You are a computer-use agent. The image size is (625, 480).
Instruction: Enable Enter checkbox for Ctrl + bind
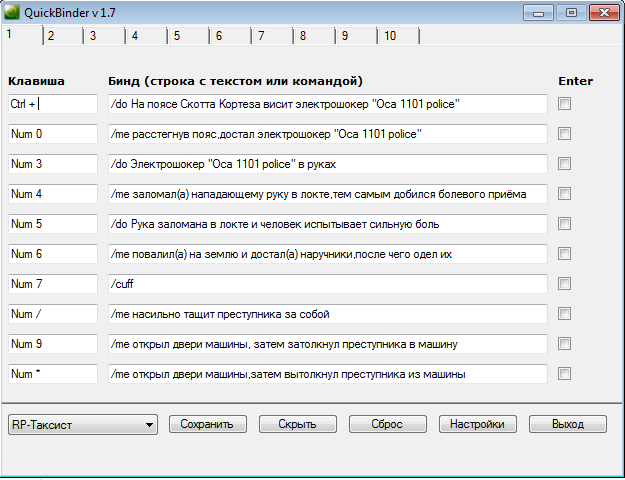point(564,104)
